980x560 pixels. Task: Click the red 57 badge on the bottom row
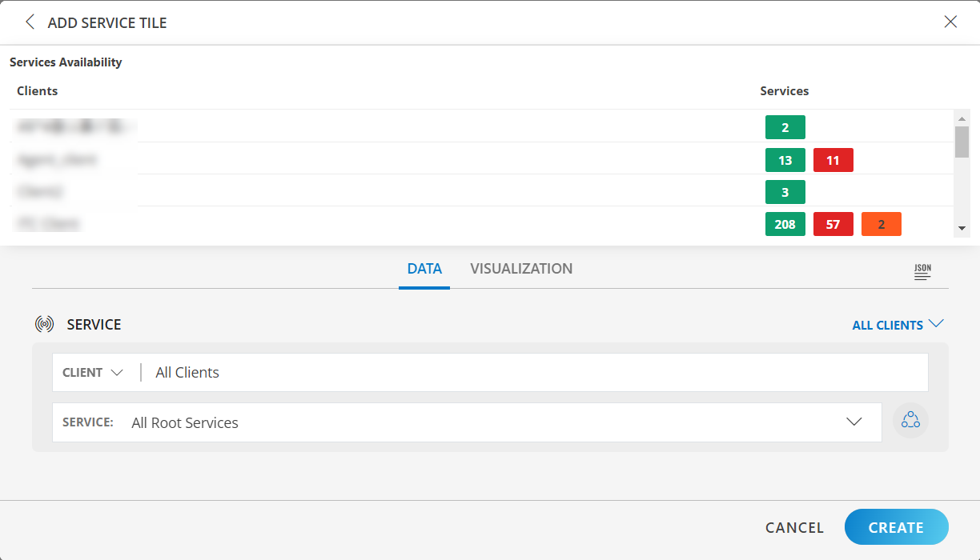833,224
